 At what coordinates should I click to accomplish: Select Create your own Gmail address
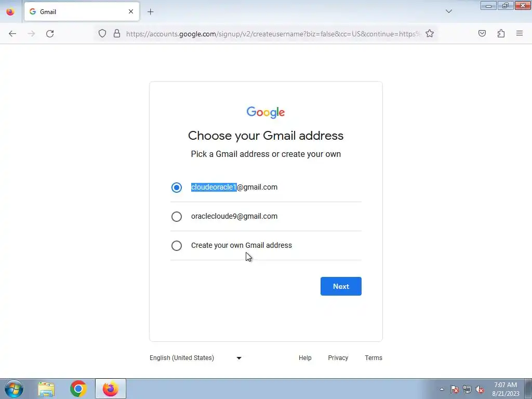click(x=177, y=246)
